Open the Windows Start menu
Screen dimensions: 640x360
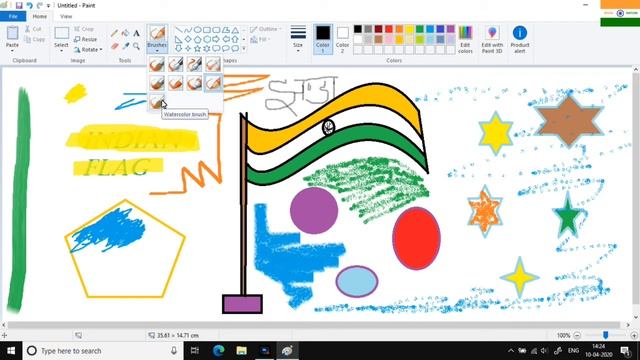(x=11, y=351)
